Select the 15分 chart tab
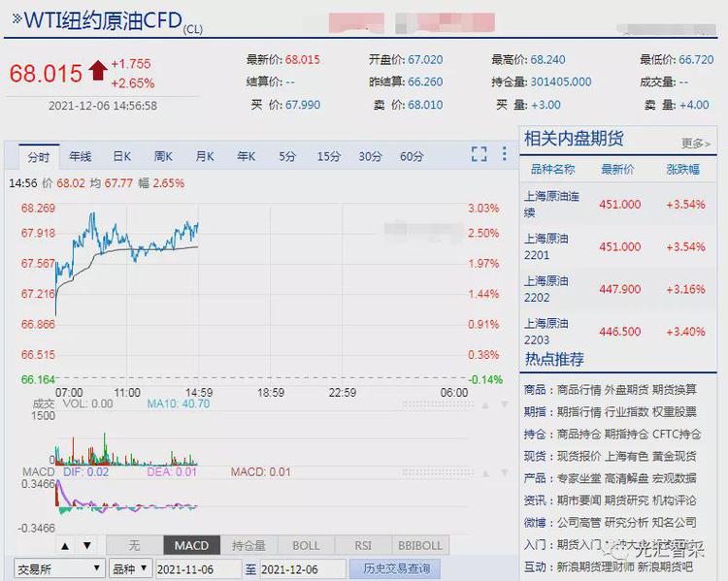 [x=329, y=156]
